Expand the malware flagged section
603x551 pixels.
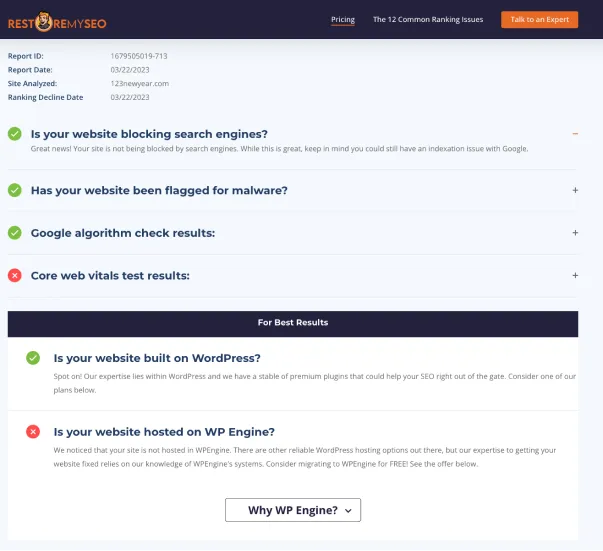pos(575,190)
